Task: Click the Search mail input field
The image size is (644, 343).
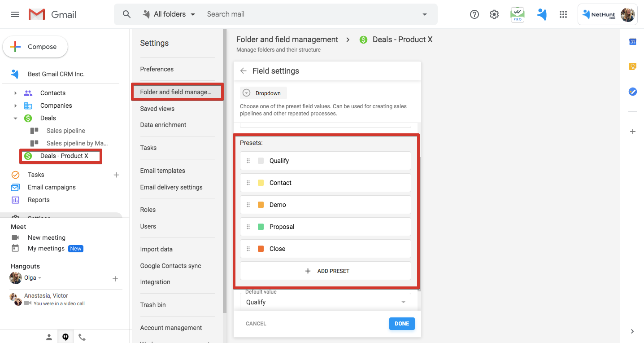Action: (x=309, y=14)
